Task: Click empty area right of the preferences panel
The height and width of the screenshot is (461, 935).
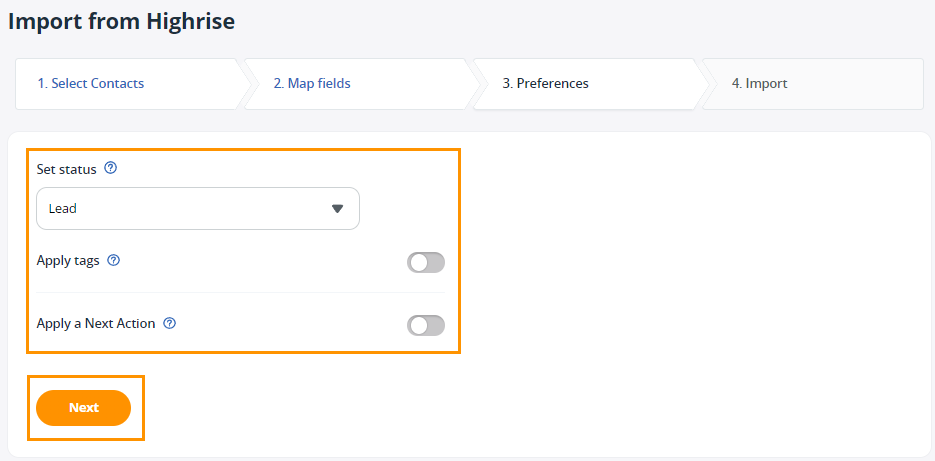Action: (692, 268)
